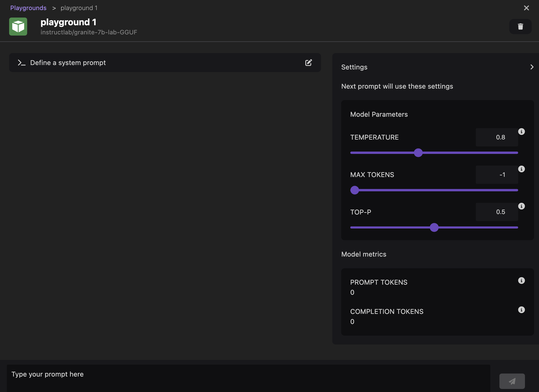This screenshot has width=539, height=392.
Task: Click the Max Tokens info icon
Action: click(x=521, y=169)
